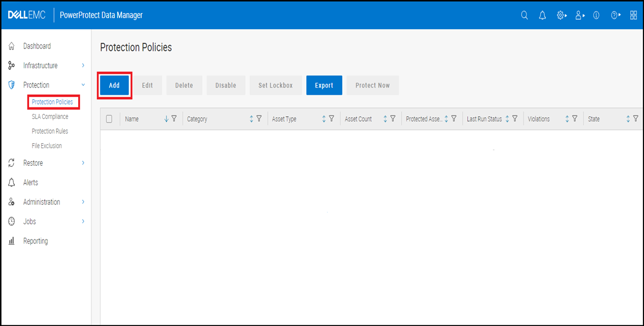644x326 pixels.
Task: Click the Asset Count column header
Action: click(x=358, y=119)
